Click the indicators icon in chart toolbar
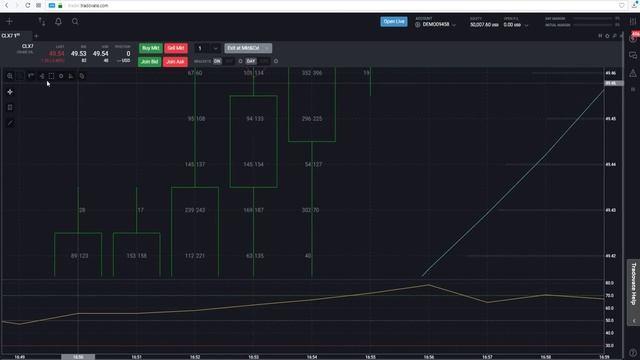The width and height of the screenshot is (640, 360). click(x=42, y=76)
